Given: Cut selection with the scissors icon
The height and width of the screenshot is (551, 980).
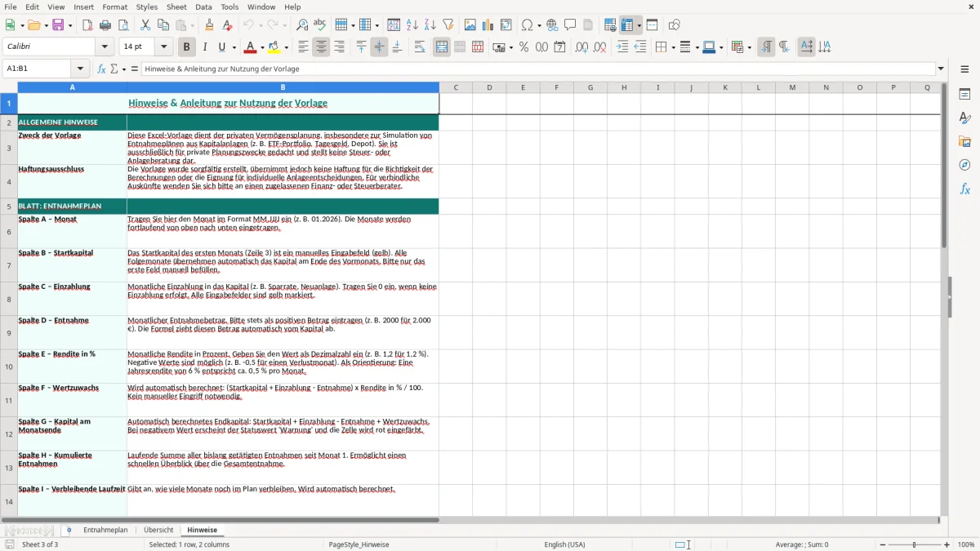Looking at the screenshot, I should [x=145, y=25].
